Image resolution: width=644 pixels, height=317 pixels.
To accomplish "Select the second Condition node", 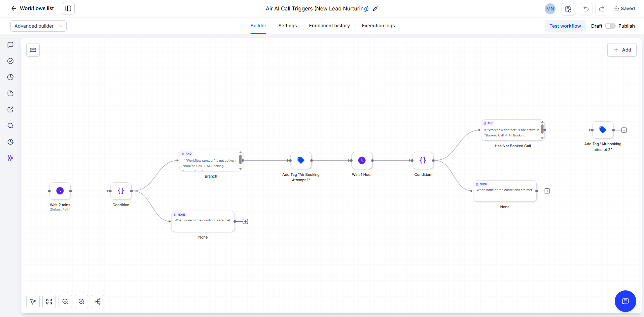I will point(423,161).
